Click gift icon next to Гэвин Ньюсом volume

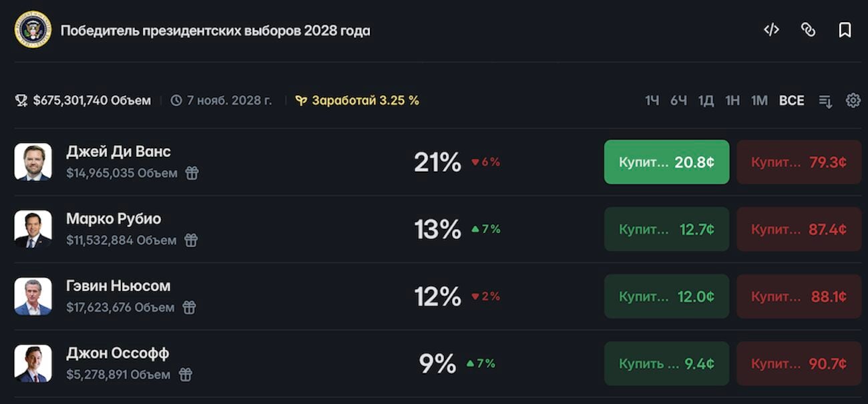tap(189, 308)
